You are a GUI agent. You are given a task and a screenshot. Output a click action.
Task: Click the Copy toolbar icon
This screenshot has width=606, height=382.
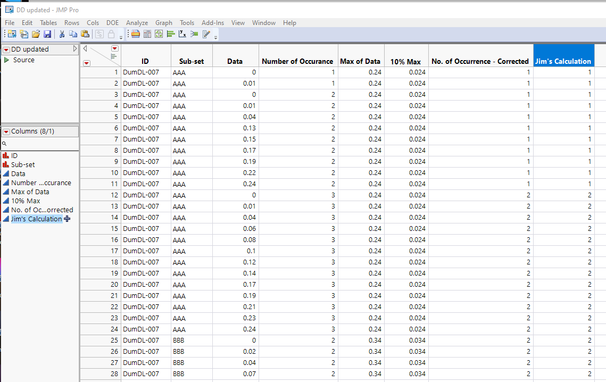click(73, 34)
